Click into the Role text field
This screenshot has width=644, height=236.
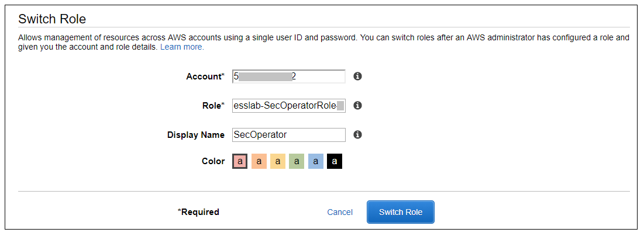pos(288,106)
